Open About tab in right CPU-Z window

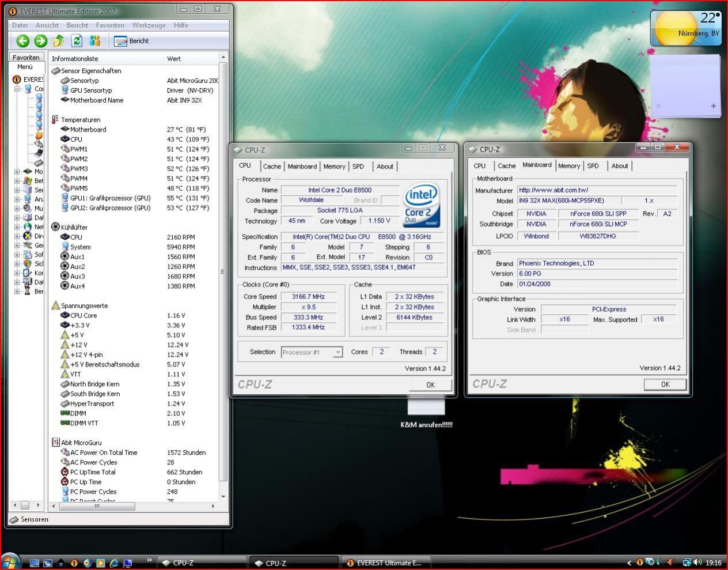[620, 166]
